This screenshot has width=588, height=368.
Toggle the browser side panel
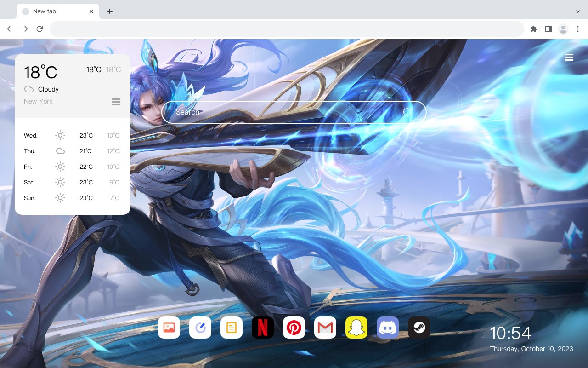[548, 29]
